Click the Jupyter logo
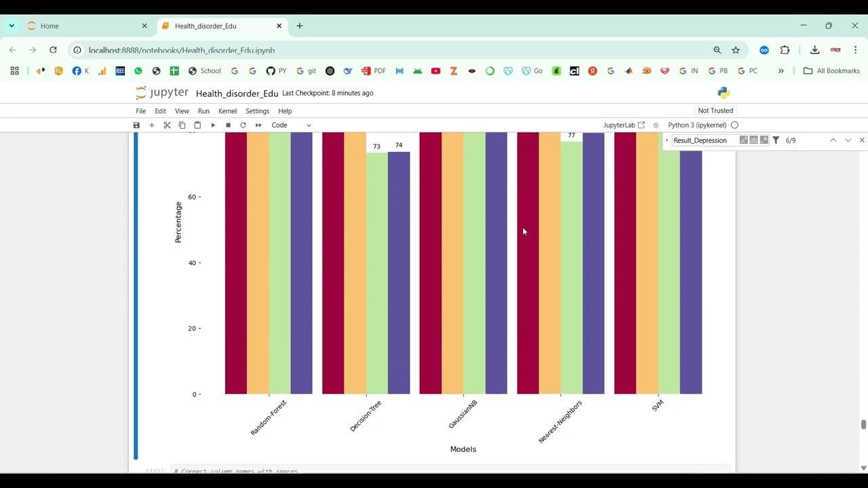868x488 pixels. tap(161, 93)
